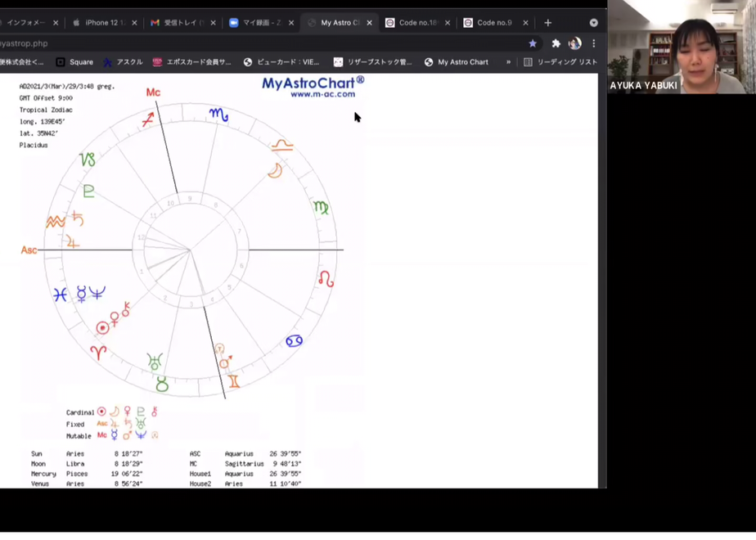
Task: Click the Scorpio glyph on the wheel
Action: click(x=218, y=115)
